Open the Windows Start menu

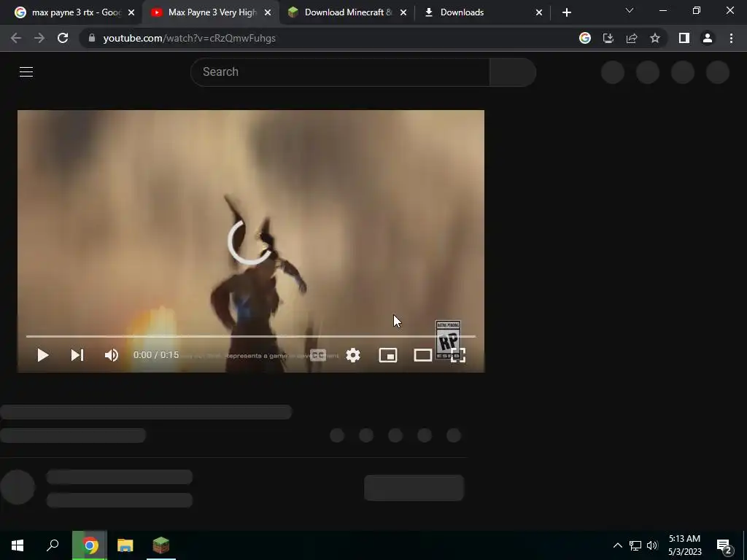[x=18, y=545]
